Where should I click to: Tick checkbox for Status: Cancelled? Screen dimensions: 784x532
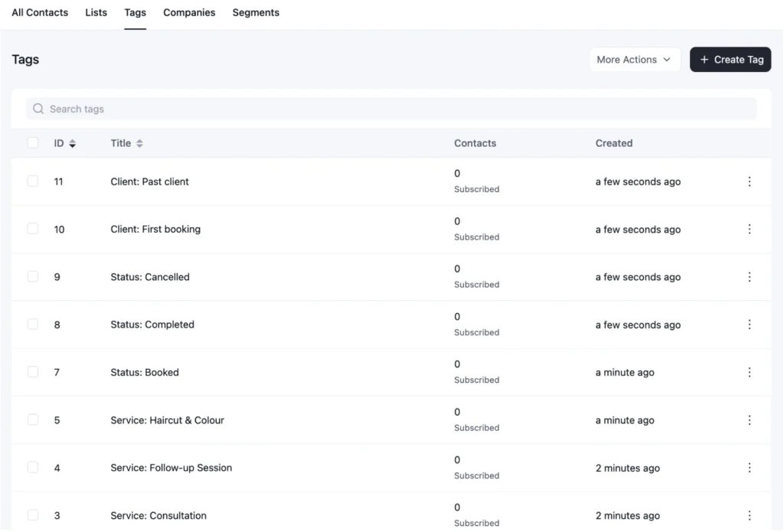tap(33, 276)
